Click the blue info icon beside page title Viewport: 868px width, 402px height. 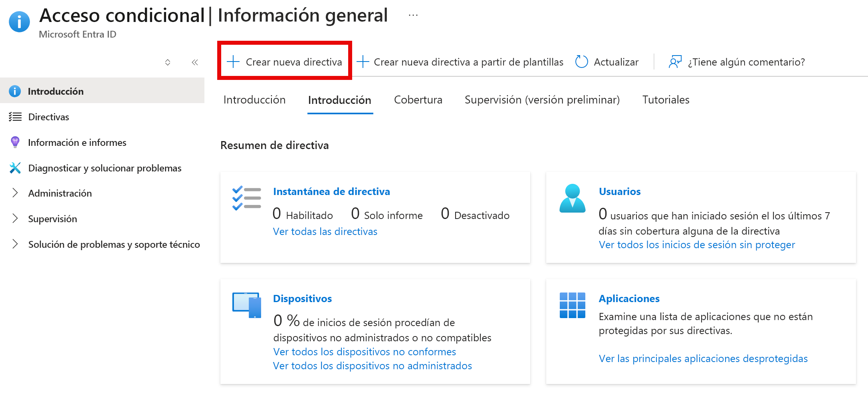19,22
